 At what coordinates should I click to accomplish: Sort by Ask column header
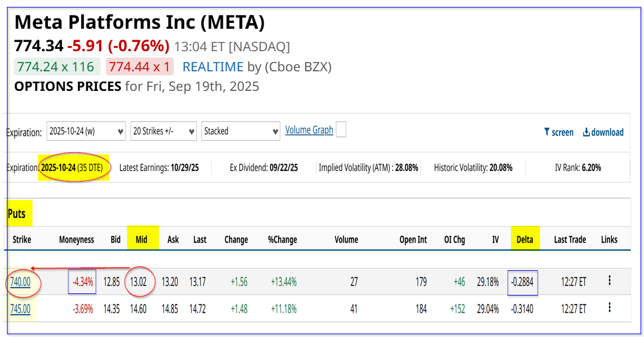[173, 240]
